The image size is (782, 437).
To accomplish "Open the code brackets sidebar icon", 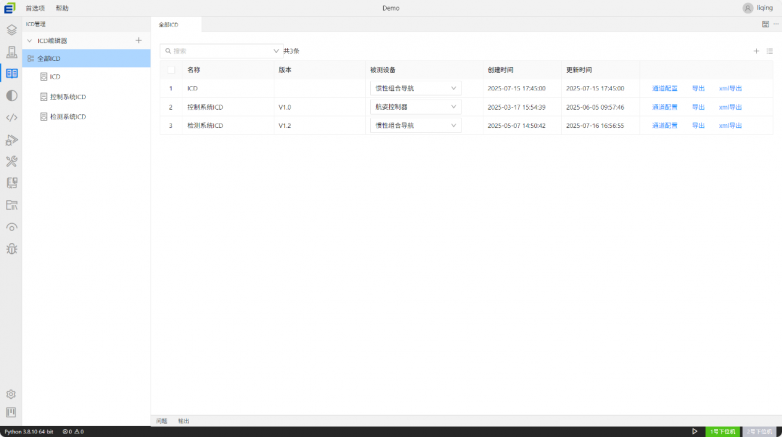I will pos(11,118).
